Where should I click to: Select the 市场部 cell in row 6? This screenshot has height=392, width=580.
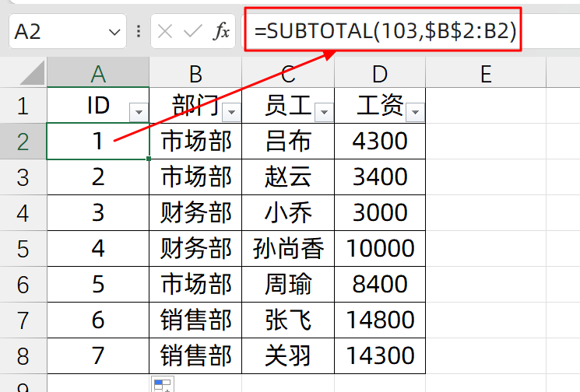click(195, 285)
